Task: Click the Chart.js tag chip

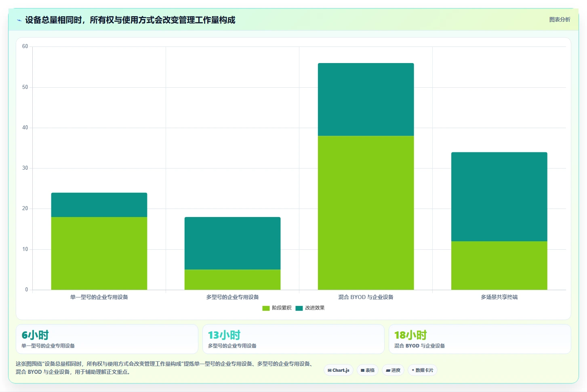Action: (x=339, y=370)
